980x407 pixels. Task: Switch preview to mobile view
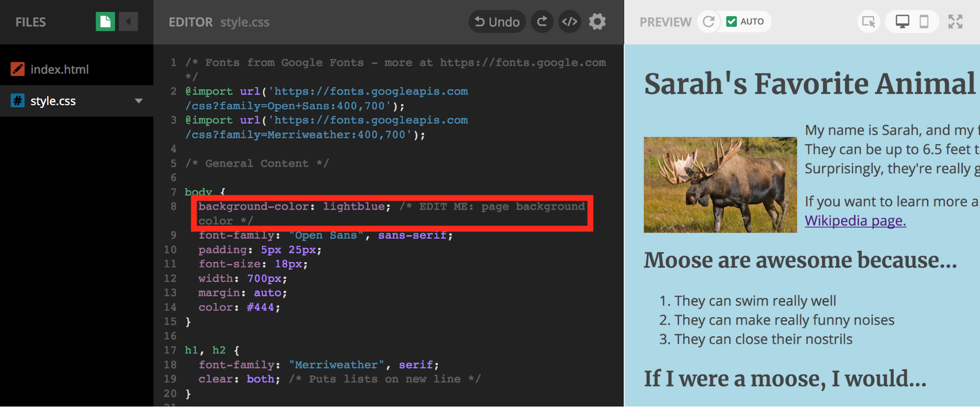click(924, 22)
